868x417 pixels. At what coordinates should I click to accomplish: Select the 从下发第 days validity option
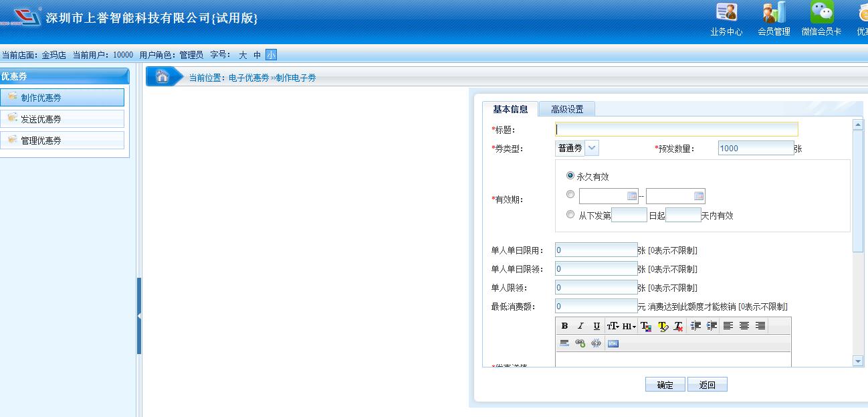pyautogui.click(x=570, y=215)
